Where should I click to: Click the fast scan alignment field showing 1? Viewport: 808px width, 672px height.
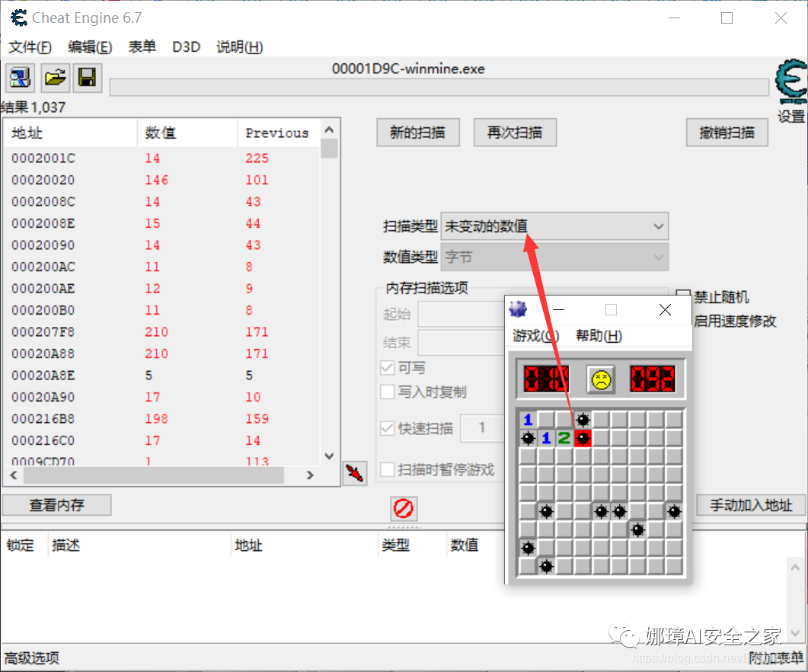click(x=482, y=427)
